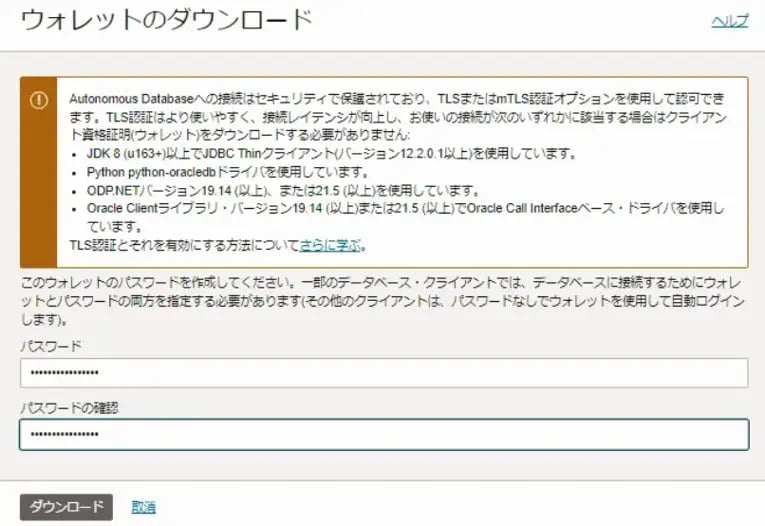Click the Autonomous Database intro paragraph
The height and width of the screenshot is (526, 765).
(400, 117)
